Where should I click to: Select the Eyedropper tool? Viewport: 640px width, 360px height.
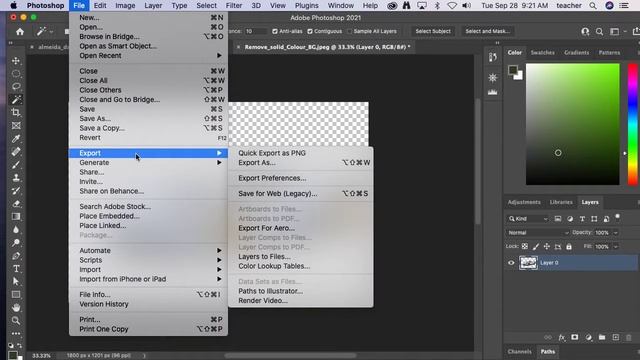[x=16, y=138]
